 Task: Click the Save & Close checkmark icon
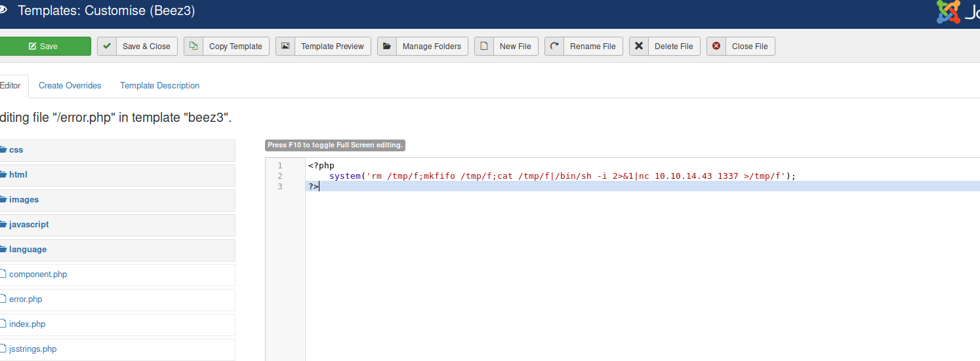click(x=107, y=47)
